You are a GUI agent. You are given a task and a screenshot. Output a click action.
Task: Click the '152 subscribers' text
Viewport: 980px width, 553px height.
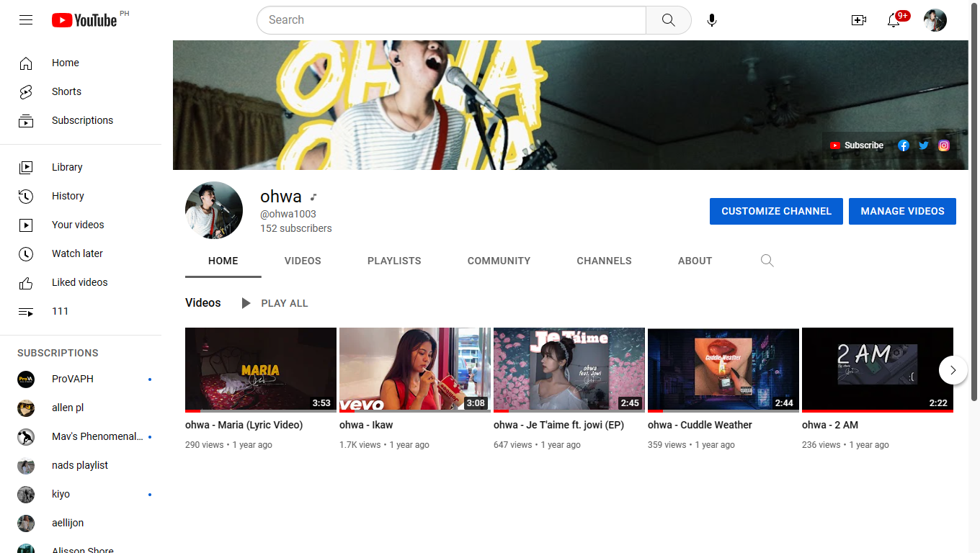296,228
